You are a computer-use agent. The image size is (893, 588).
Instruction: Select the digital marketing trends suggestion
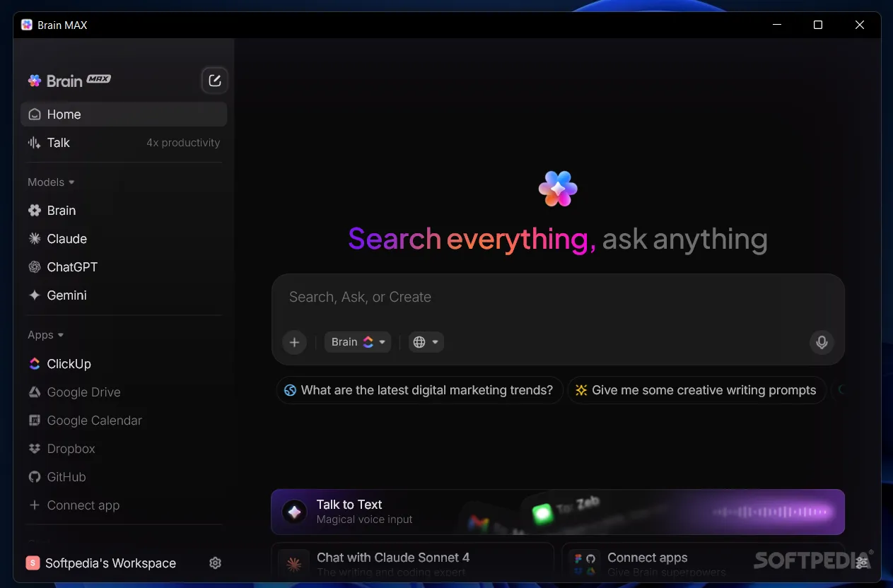[x=419, y=390]
